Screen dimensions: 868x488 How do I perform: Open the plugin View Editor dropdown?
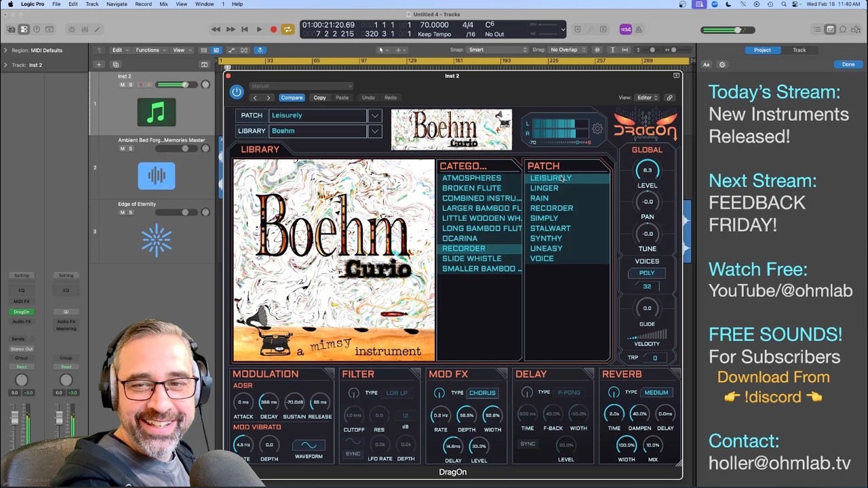click(647, 98)
